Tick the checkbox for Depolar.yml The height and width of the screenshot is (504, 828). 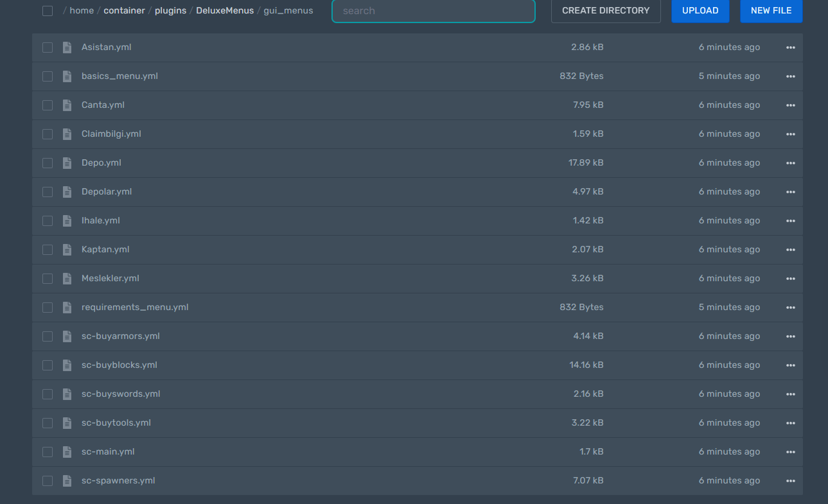click(48, 192)
